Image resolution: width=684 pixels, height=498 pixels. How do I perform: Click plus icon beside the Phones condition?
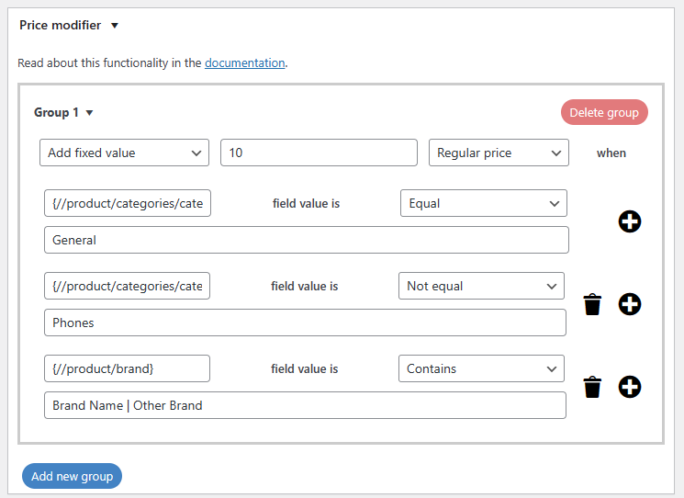click(x=629, y=305)
